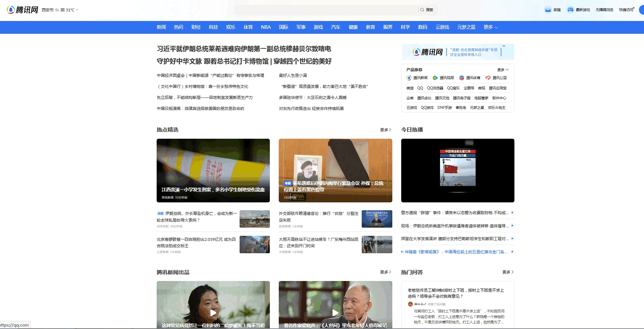Click the weather cloud icon near 西安市
The image size is (644, 329).
[57, 10]
